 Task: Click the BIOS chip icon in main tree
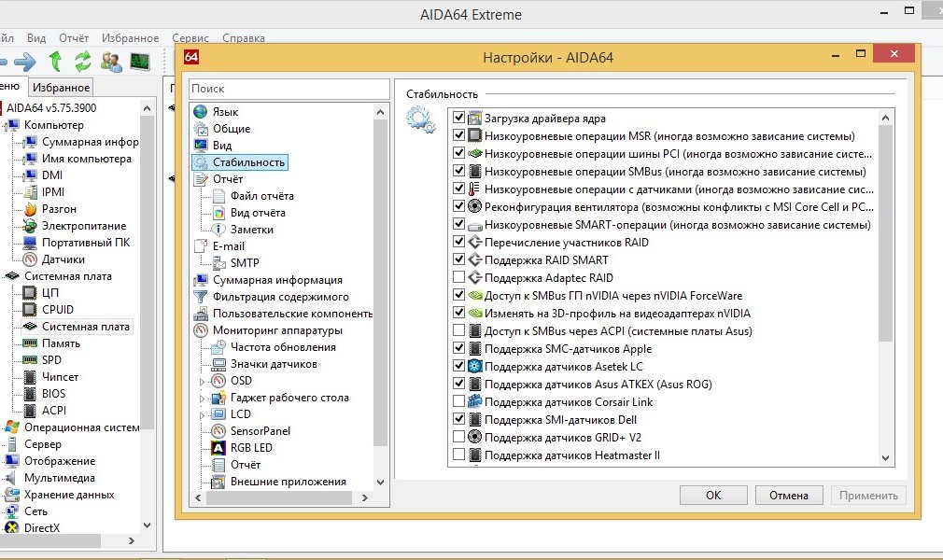coord(30,394)
